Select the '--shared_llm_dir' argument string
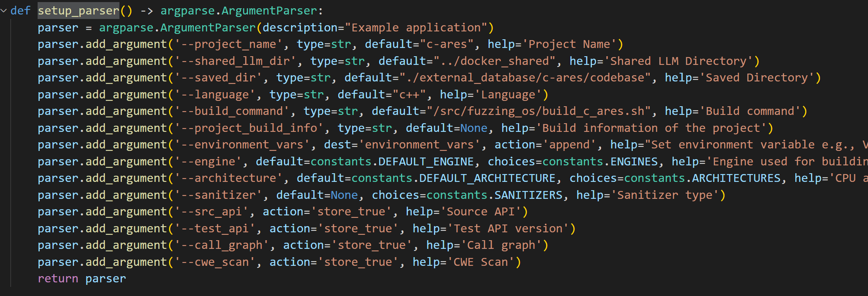 [235, 61]
